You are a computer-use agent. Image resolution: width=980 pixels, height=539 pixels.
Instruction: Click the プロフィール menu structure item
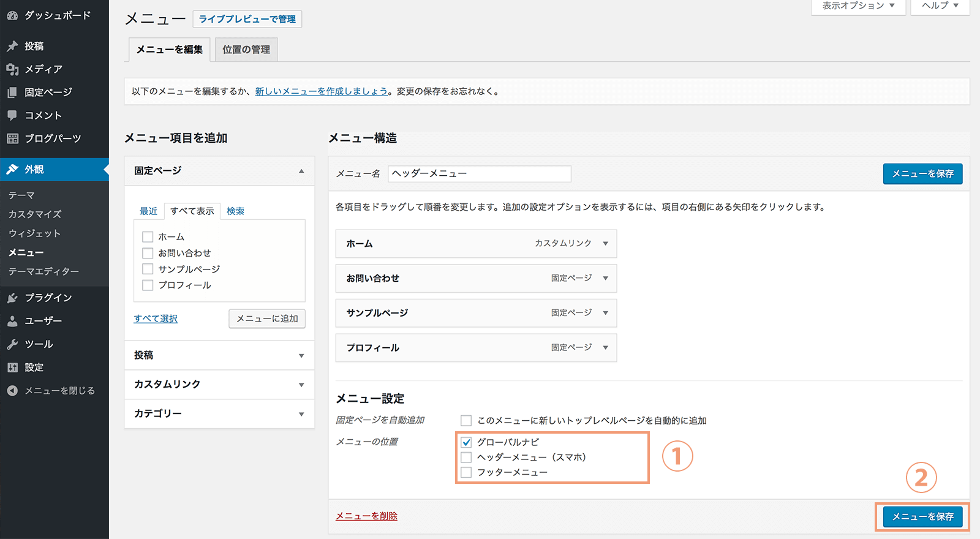click(x=476, y=348)
